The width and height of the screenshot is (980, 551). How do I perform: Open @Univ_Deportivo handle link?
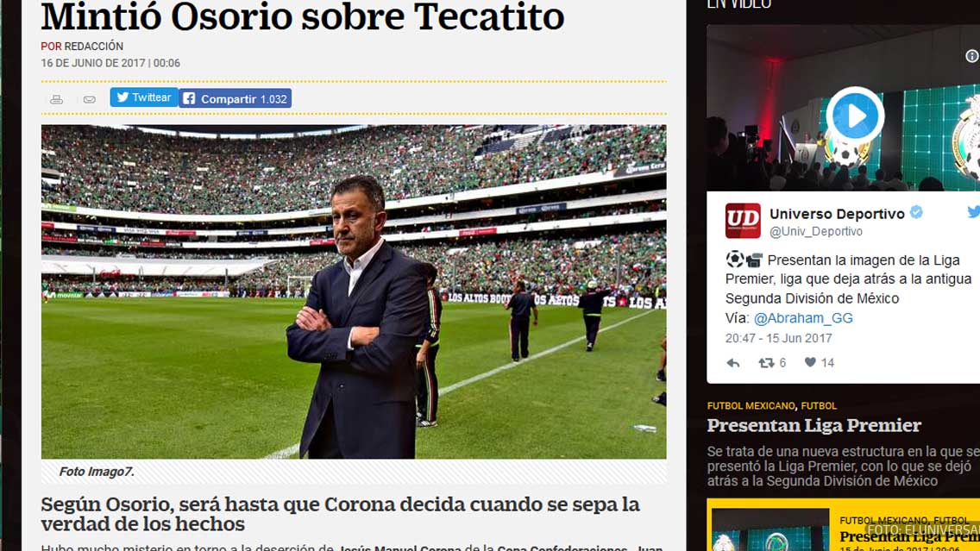coord(815,231)
